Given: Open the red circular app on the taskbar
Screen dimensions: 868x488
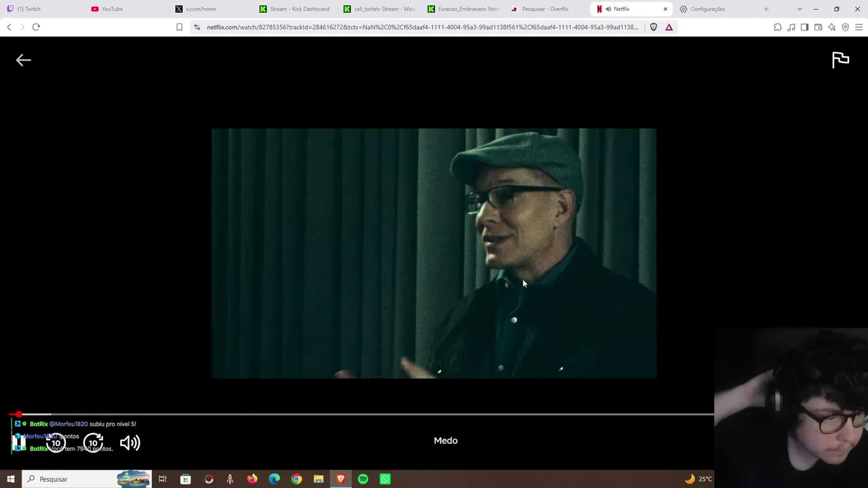Looking at the screenshot, I should (209, 479).
